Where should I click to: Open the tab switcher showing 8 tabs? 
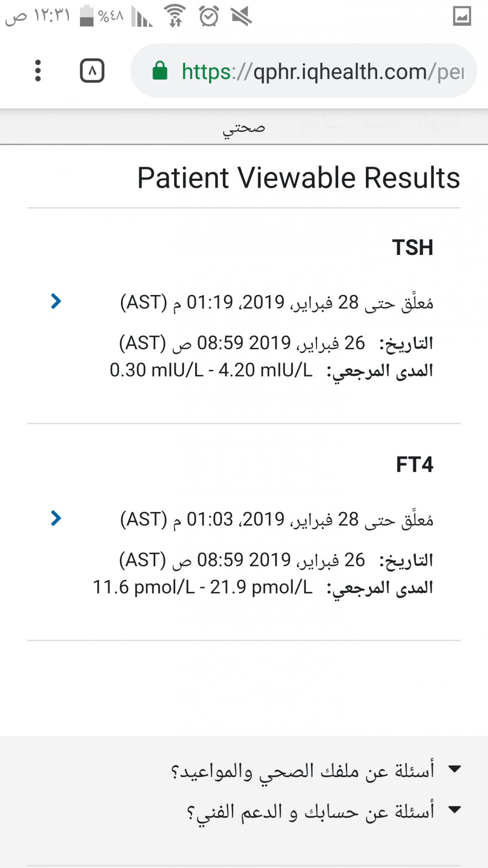click(x=92, y=71)
